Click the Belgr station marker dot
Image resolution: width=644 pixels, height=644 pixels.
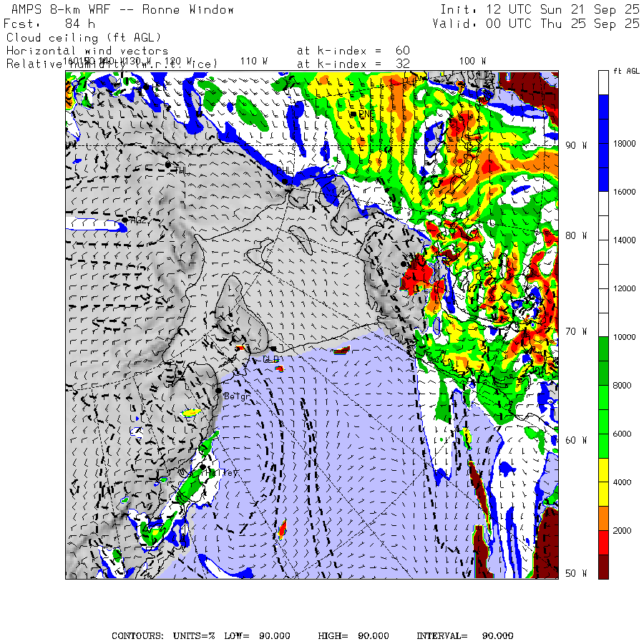pos(218,391)
